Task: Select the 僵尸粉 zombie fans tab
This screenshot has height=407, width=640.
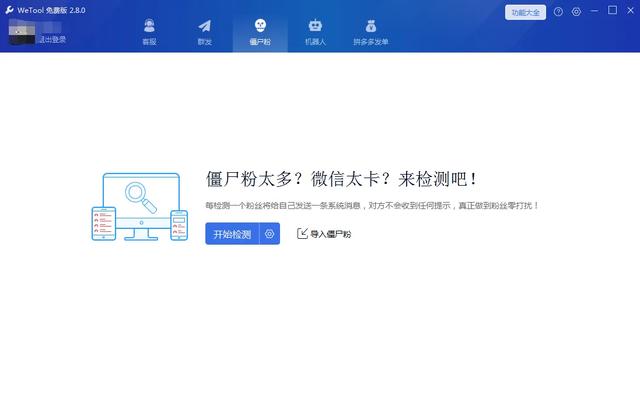Action: click(260, 32)
